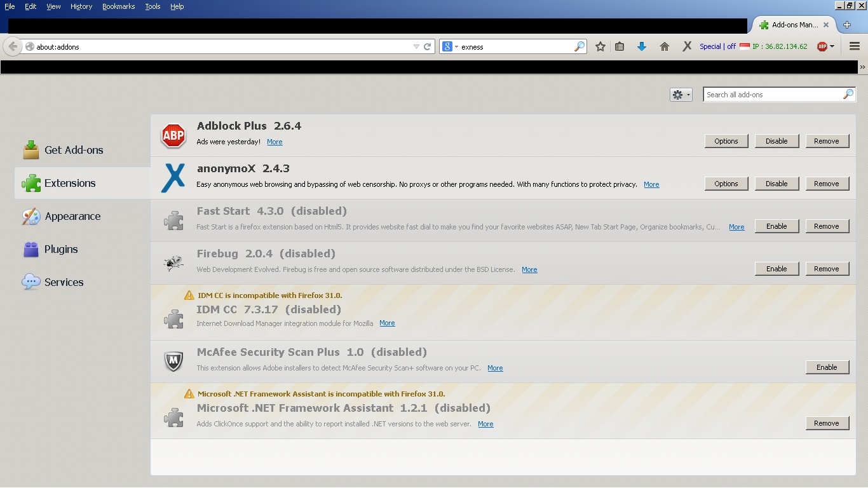The height and width of the screenshot is (488, 868).
Task: Open a new tab with plus button
Action: pos(847,25)
